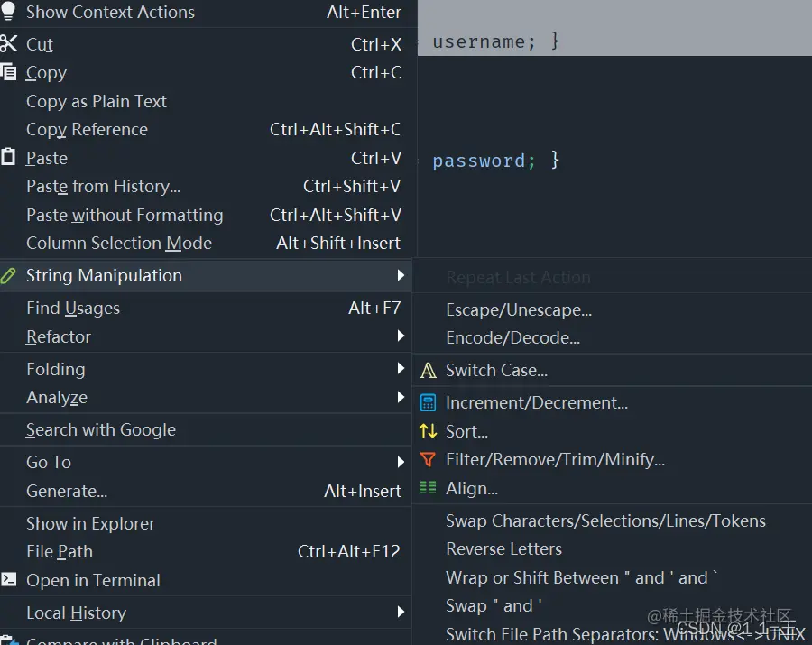Expand the Folding submenu arrow
812x645 pixels.
(x=401, y=369)
